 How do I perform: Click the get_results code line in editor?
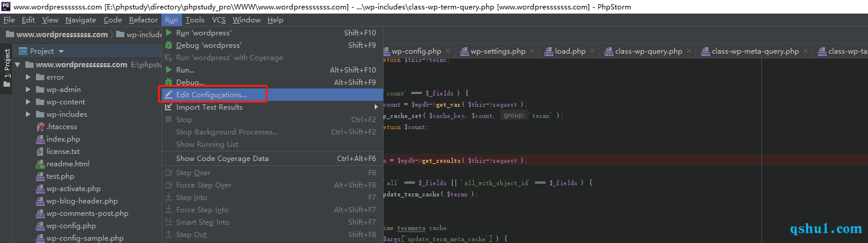point(455,160)
